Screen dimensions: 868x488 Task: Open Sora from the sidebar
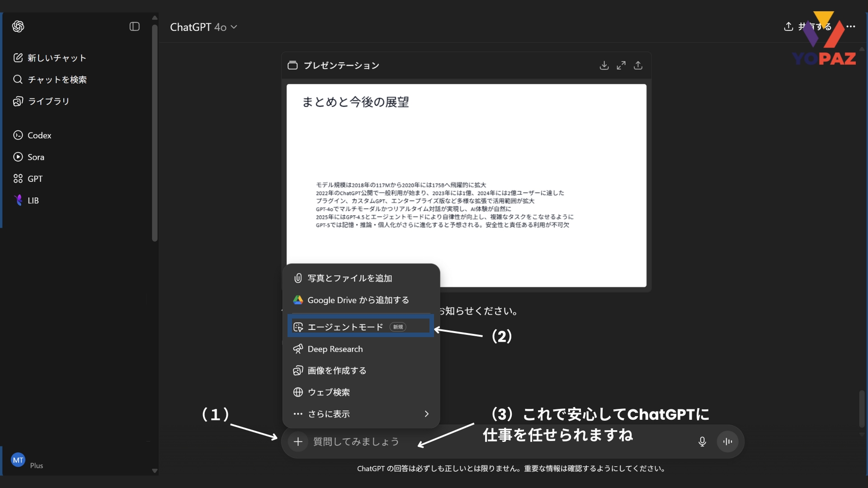(x=29, y=157)
